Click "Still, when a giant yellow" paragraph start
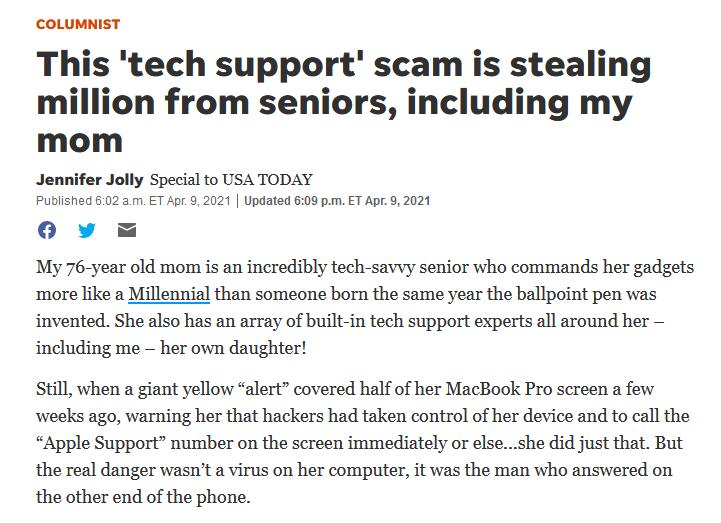721x523 pixels. coord(135,389)
